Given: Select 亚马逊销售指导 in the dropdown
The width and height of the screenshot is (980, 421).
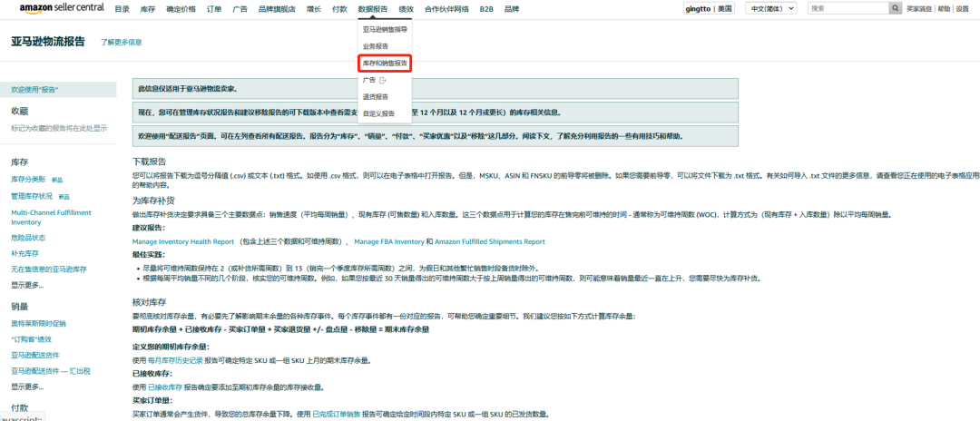Looking at the screenshot, I should (x=385, y=29).
